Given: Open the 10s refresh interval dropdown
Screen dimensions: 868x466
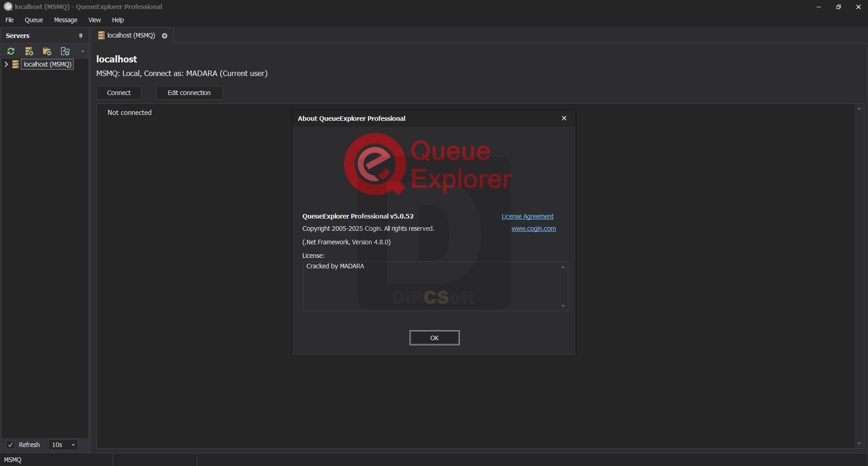Looking at the screenshot, I should [63, 445].
